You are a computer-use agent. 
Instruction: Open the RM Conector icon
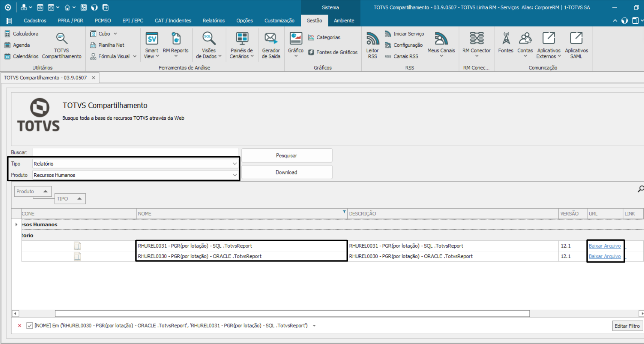point(476,45)
